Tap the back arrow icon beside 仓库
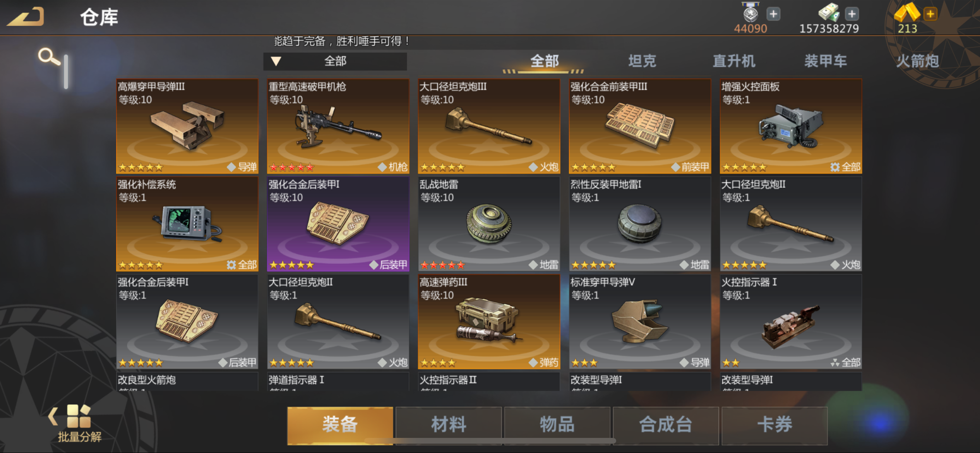 pos(26,17)
